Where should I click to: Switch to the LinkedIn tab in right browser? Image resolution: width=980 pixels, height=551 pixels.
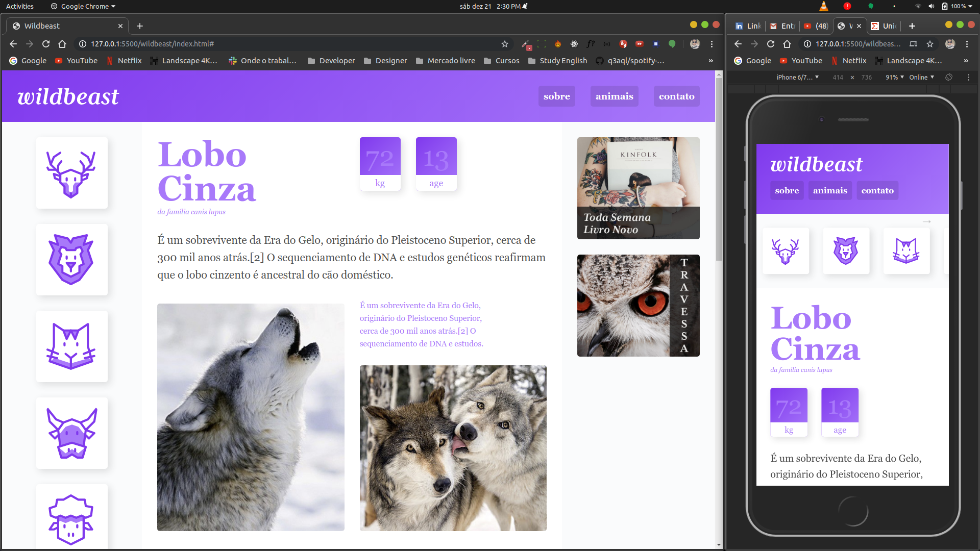[x=748, y=26]
